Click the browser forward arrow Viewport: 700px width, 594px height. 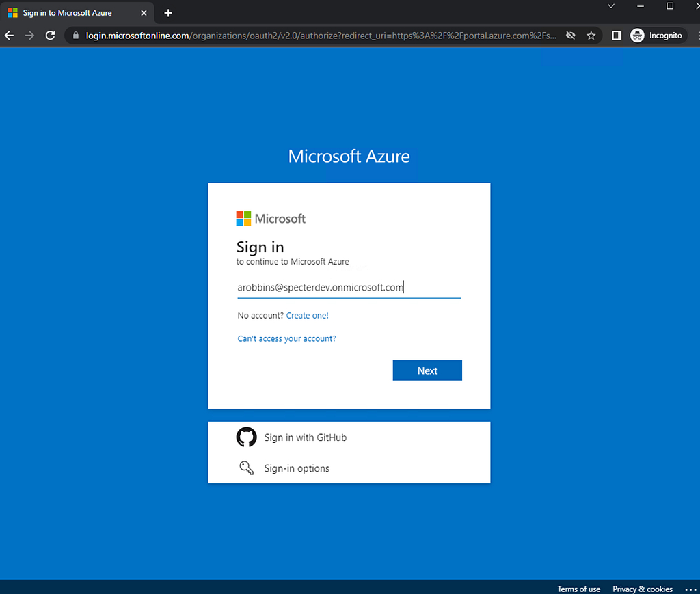(x=29, y=36)
